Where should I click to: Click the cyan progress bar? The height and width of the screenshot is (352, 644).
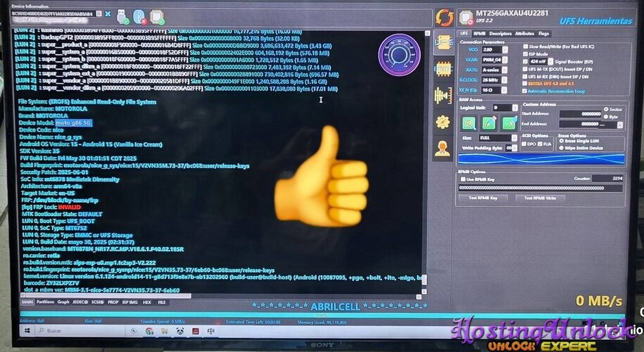322,315
